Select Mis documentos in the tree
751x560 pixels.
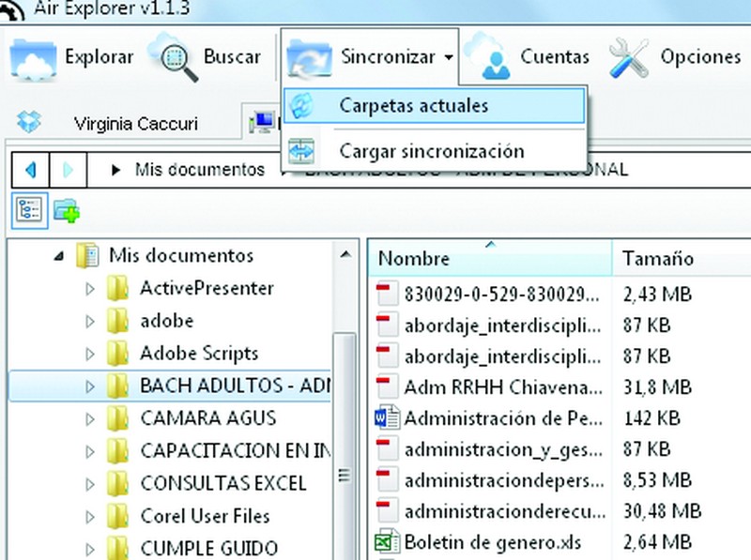tap(181, 255)
